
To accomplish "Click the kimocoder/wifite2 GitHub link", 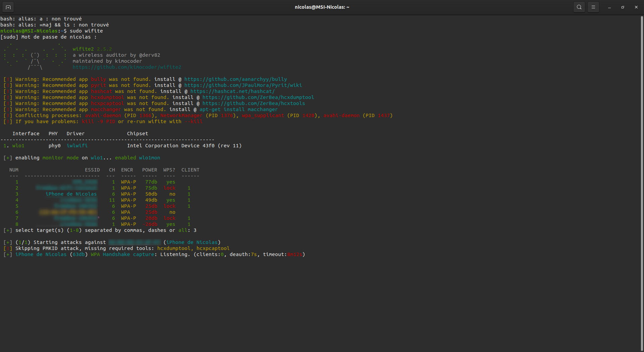I will coord(127,67).
